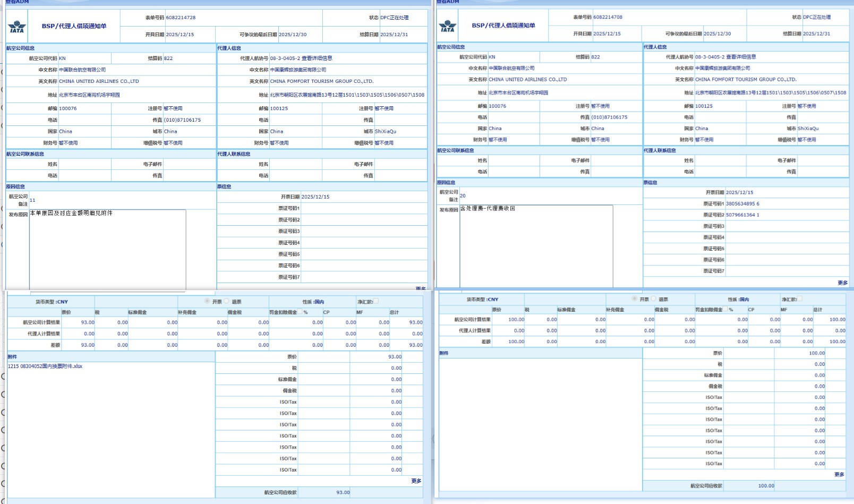Select 开票 radio button in left form
Viewport: 854px width, 504px height.
click(x=207, y=301)
